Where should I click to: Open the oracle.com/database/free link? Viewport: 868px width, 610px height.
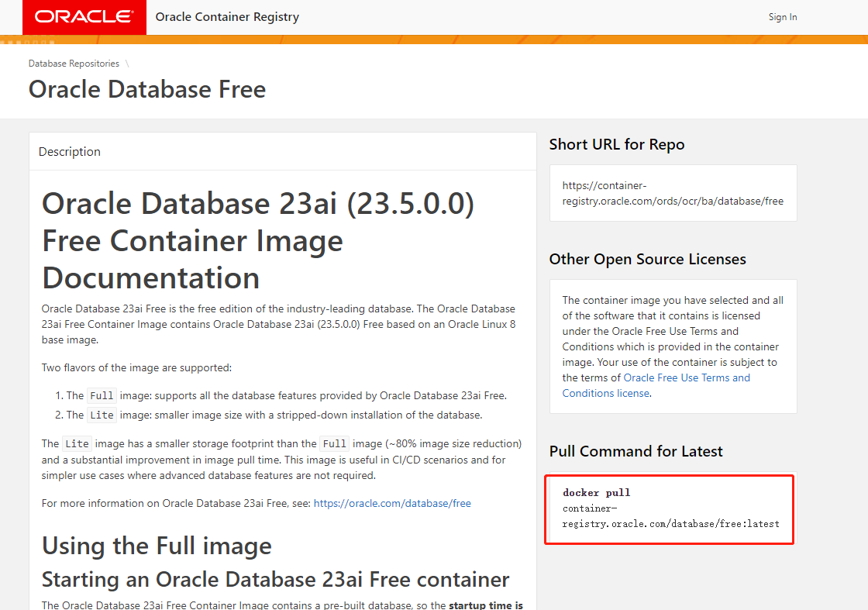tap(392, 503)
